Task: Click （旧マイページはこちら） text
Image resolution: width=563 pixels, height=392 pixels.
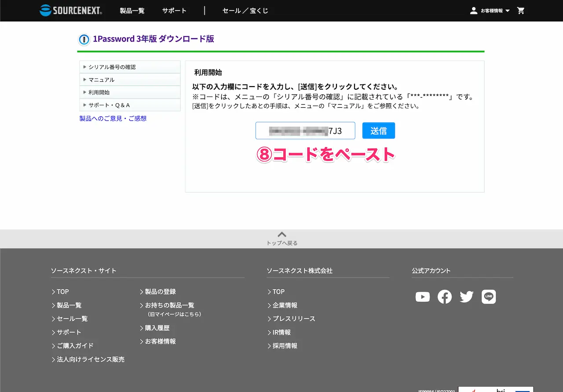Action: coord(175,314)
